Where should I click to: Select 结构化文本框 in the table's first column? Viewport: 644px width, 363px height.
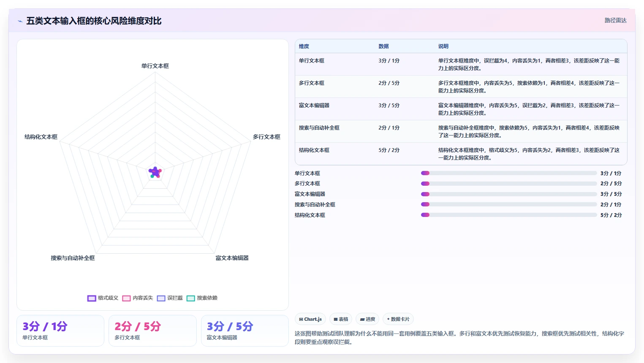(x=314, y=150)
